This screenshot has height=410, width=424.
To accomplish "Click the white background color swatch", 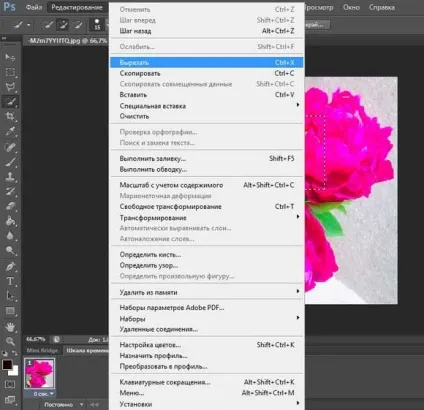I will click(14, 371).
